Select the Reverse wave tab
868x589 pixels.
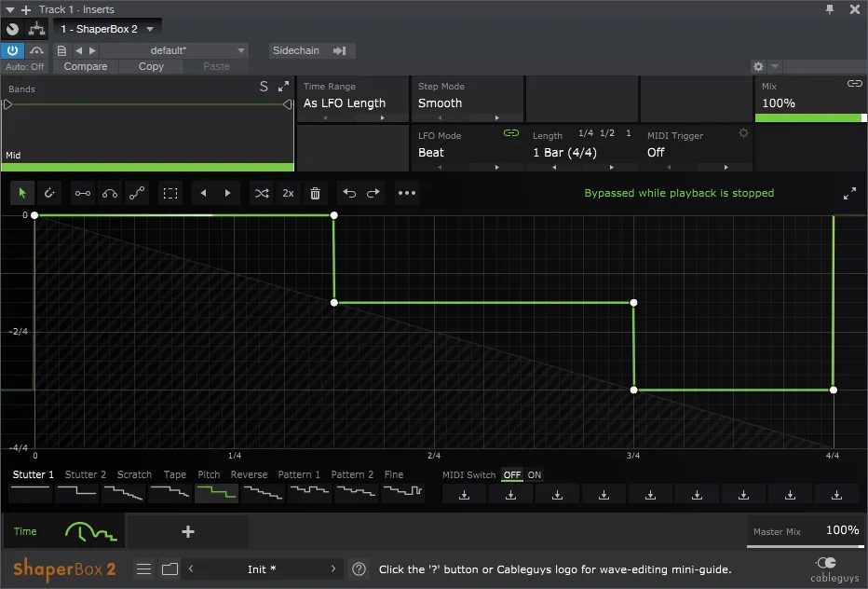click(249, 475)
